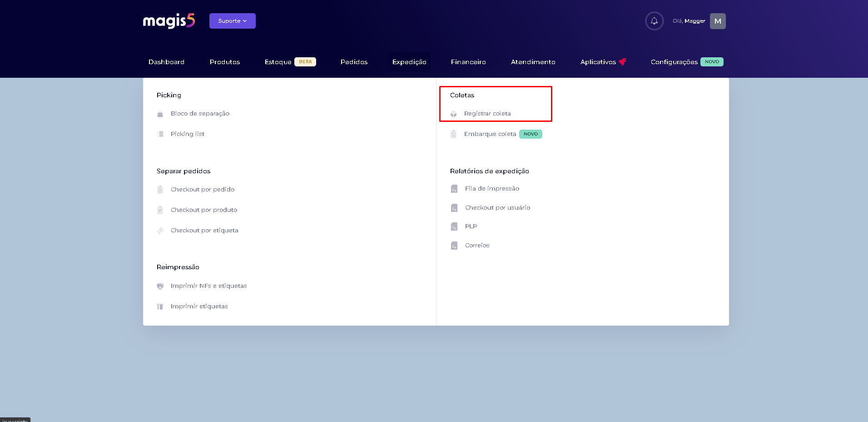Click the Picking list icon

click(160, 134)
